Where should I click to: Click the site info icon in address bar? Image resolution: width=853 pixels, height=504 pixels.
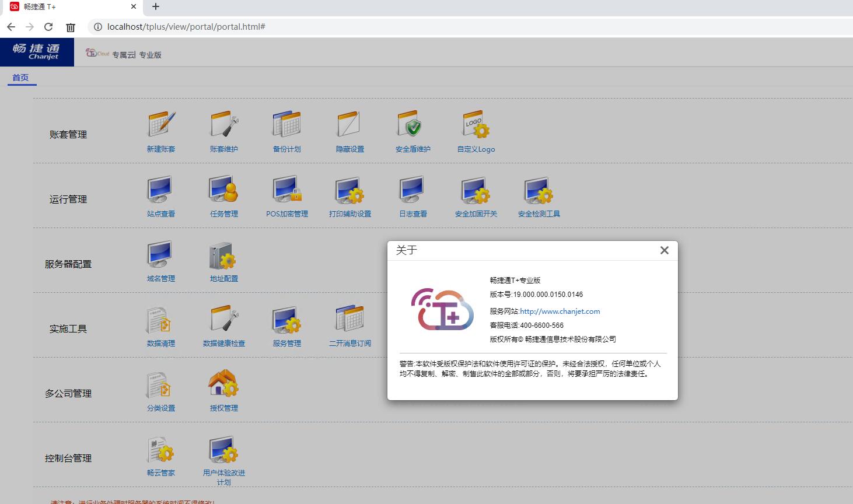click(97, 27)
